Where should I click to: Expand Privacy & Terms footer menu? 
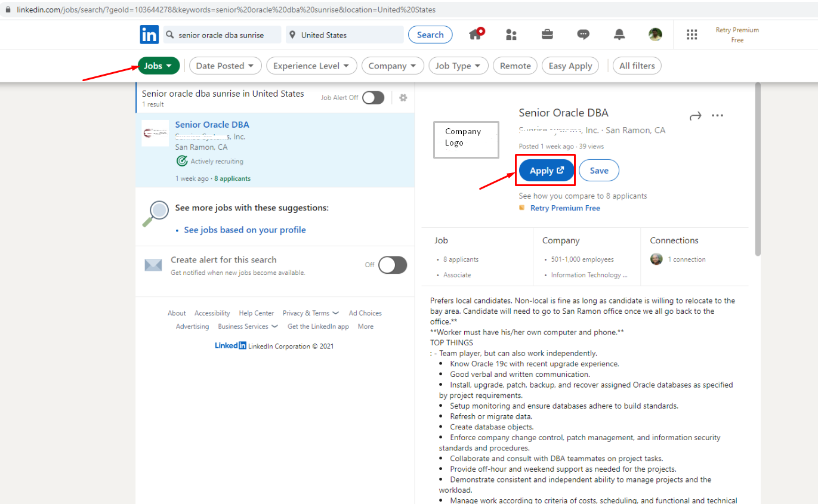coord(311,313)
